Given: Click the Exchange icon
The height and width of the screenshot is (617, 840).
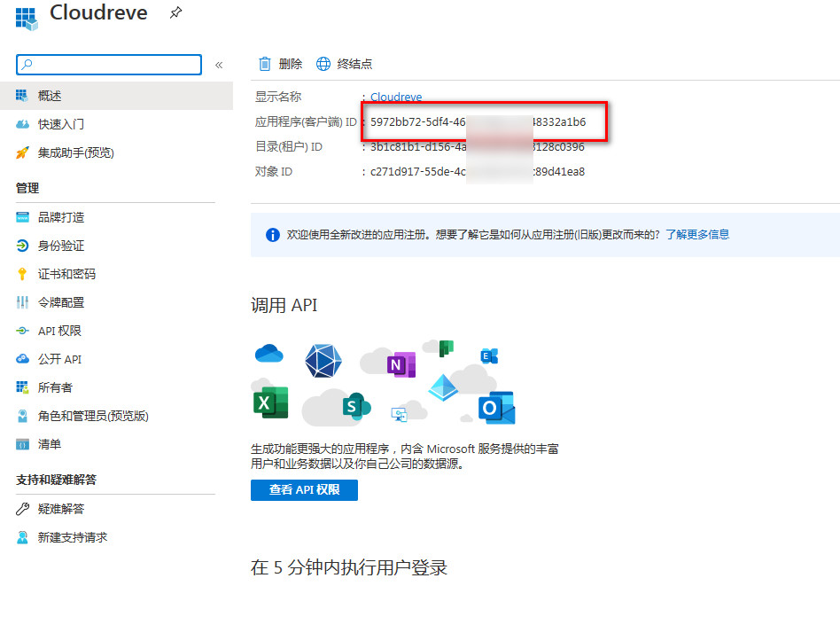Looking at the screenshot, I should tap(489, 356).
